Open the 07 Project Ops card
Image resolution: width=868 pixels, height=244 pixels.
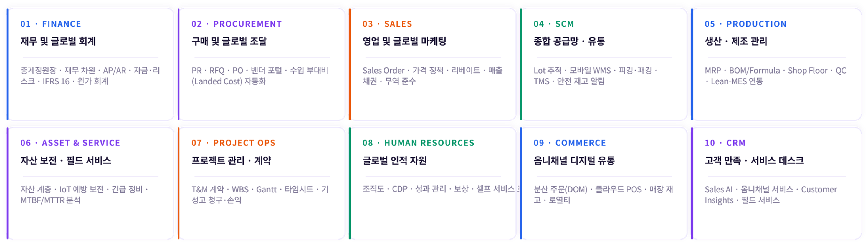pyautogui.click(x=262, y=183)
